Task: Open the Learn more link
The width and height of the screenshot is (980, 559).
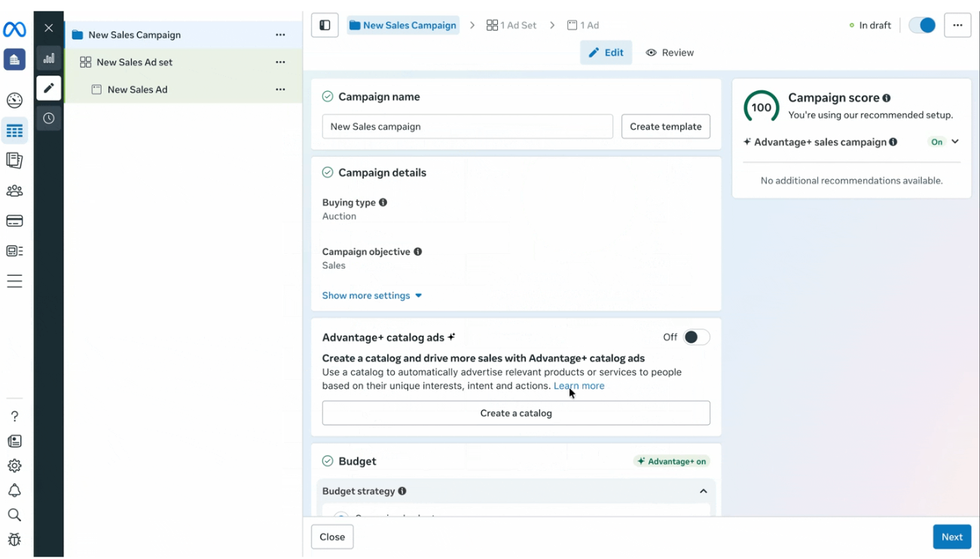Action: click(579, 386)
